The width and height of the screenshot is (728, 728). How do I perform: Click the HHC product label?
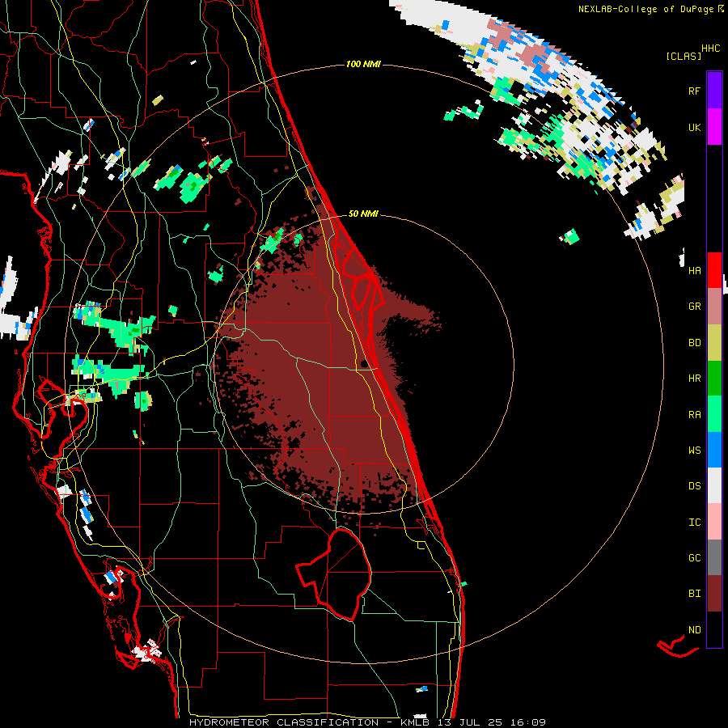point(711,49)
